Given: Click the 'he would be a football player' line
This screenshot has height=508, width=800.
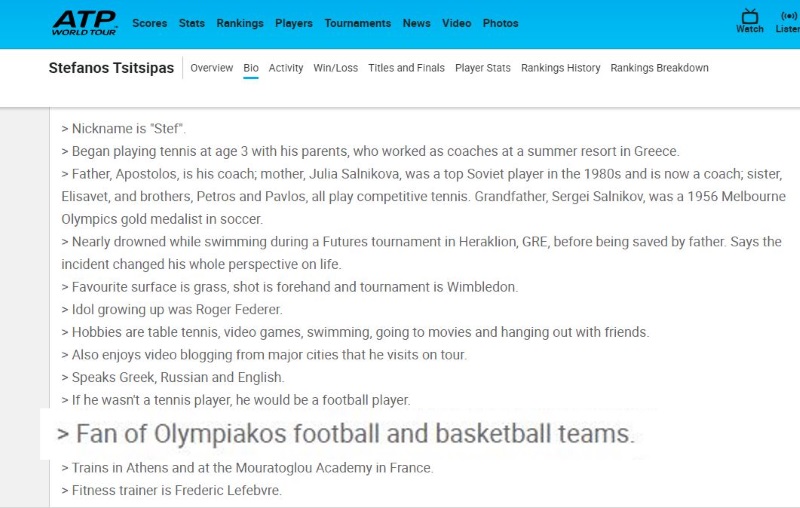Looking at the screenshot, I should click(236, 400).
